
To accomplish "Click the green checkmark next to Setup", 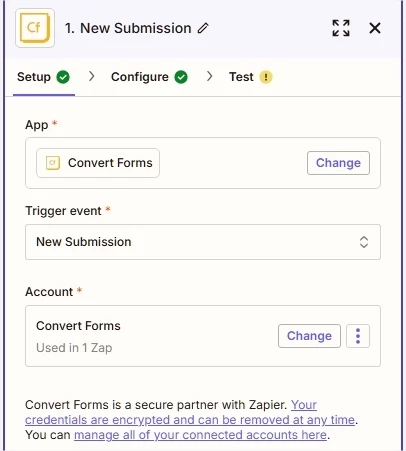I will coord(63,77).
